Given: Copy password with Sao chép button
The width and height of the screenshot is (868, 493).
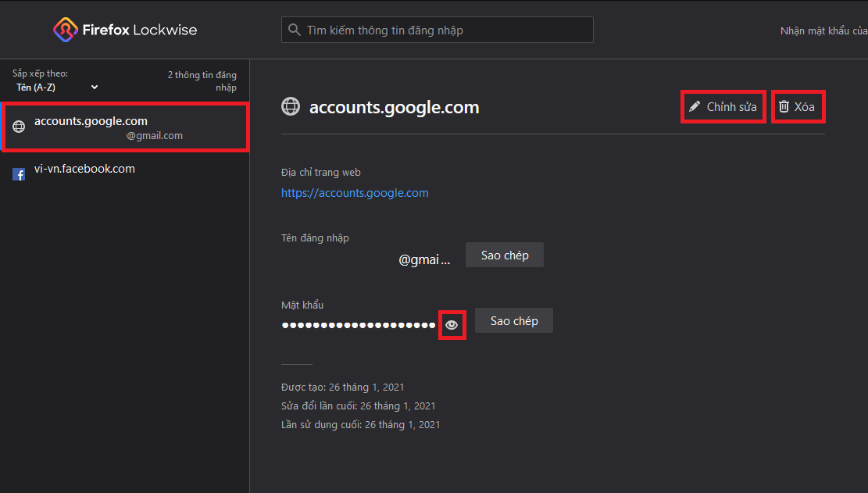Looking at the screenshot, I should (514, 321).
